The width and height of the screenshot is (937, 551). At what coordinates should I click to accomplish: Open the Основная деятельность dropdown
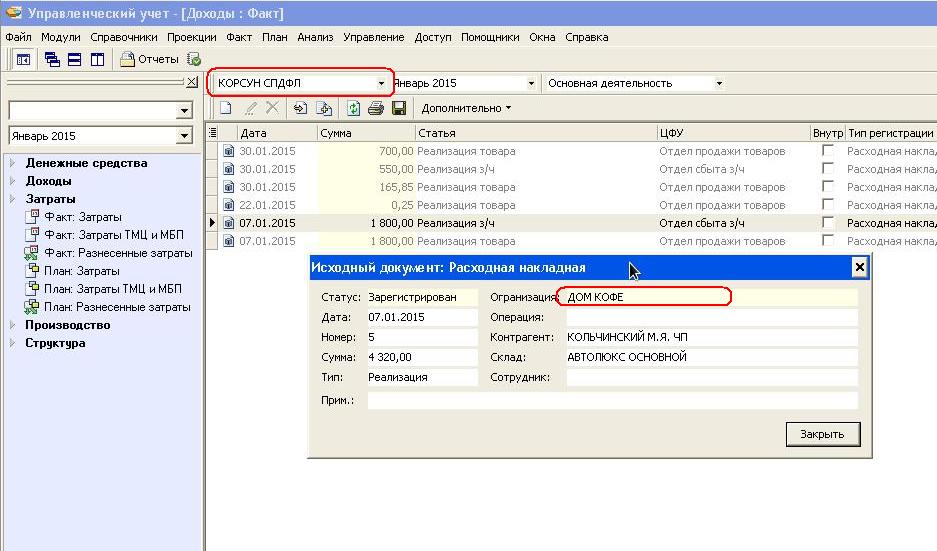tap(718, 84)
